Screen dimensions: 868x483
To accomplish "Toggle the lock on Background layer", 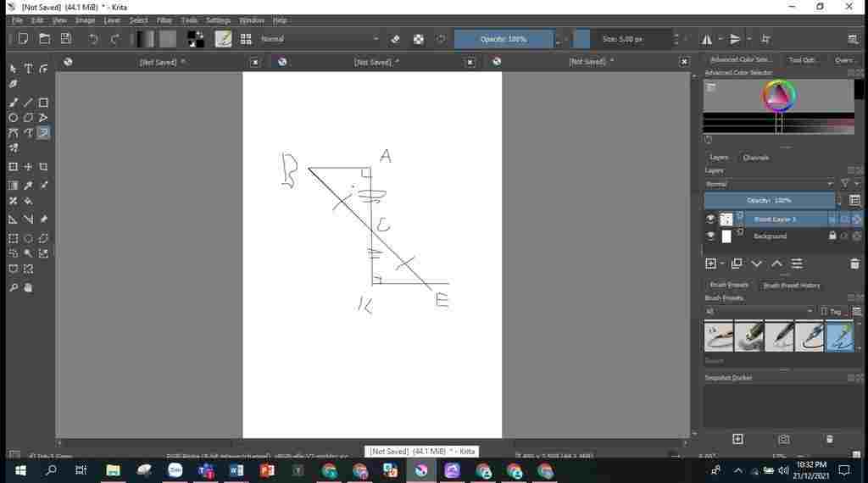I will click(x=832, y=236).
